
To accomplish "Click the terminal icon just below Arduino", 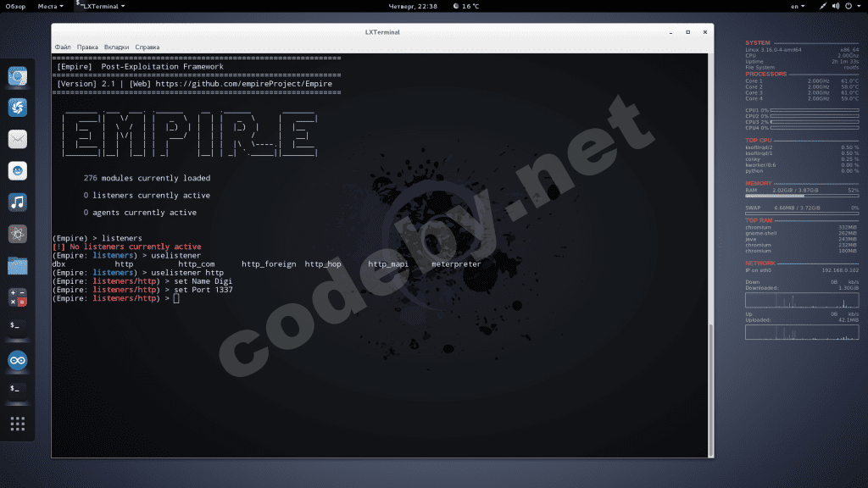I will [x=18, y=390].
